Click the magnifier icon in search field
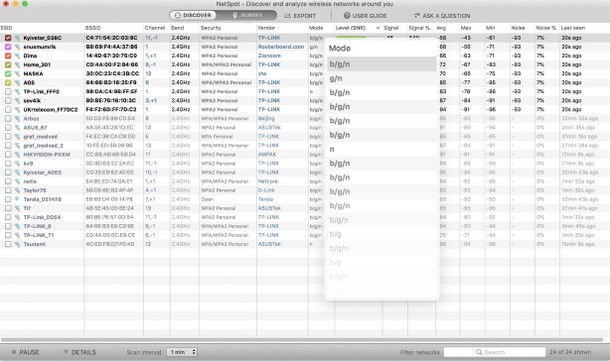The width and height of the screenshot is (610, 362). point(479,352)
